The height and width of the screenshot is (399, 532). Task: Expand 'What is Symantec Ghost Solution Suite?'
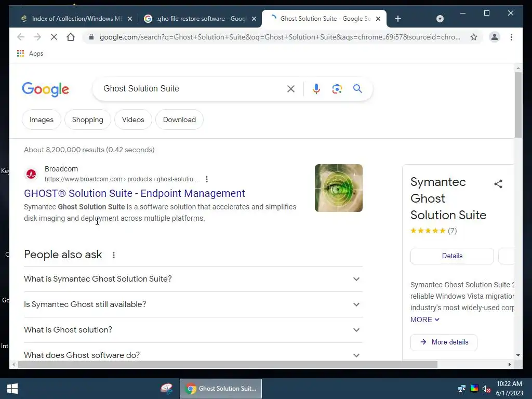click(193, 279)
